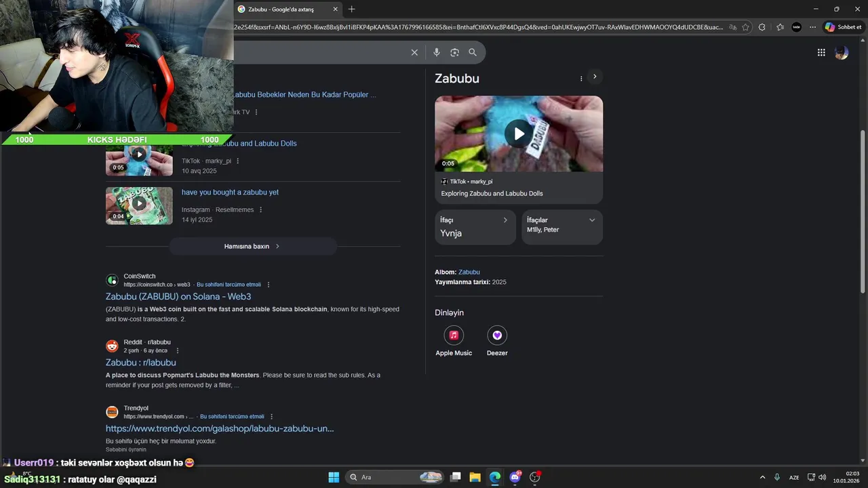Open the favorites list icon

pos(780,27)
